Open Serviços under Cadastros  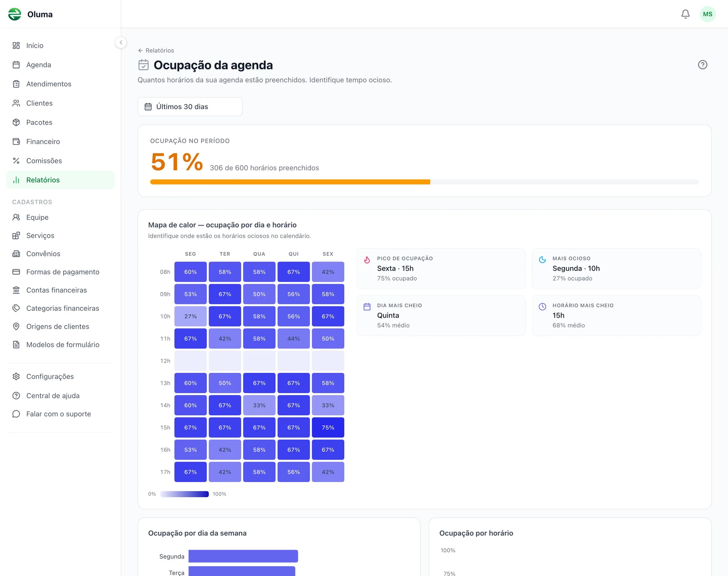[60, 236]
